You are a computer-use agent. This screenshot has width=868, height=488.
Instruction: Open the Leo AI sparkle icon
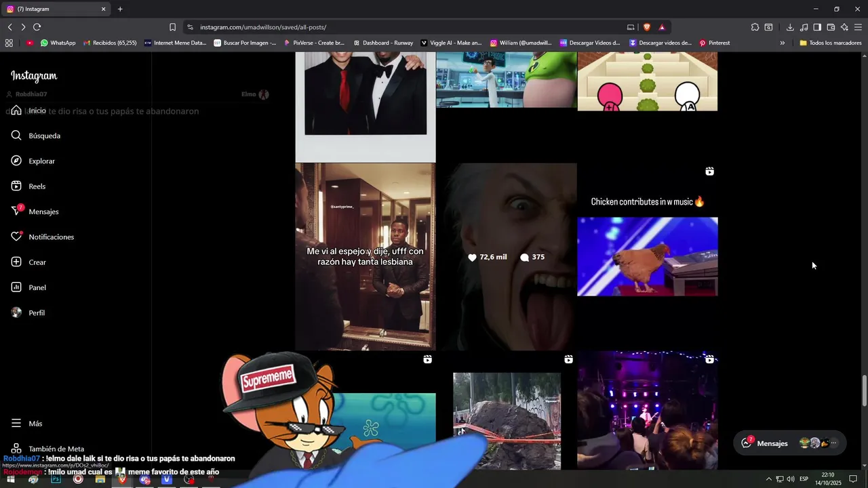pos(844,27)
